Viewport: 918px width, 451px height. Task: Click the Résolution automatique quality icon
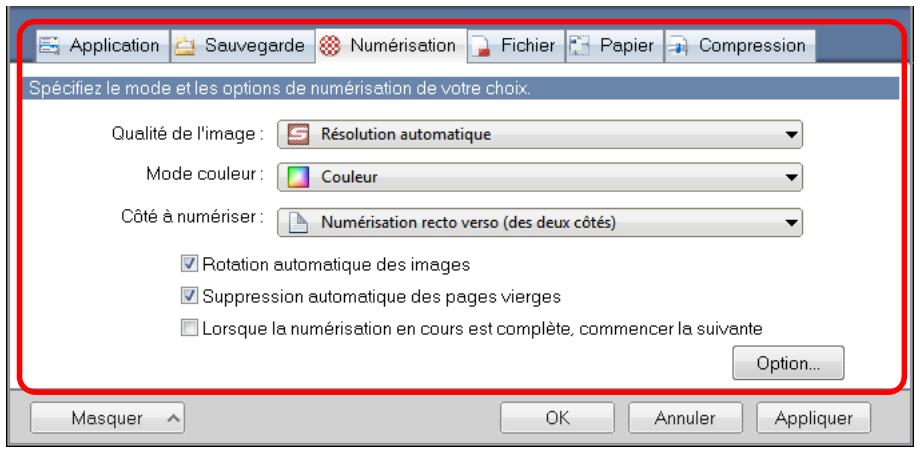298,133
